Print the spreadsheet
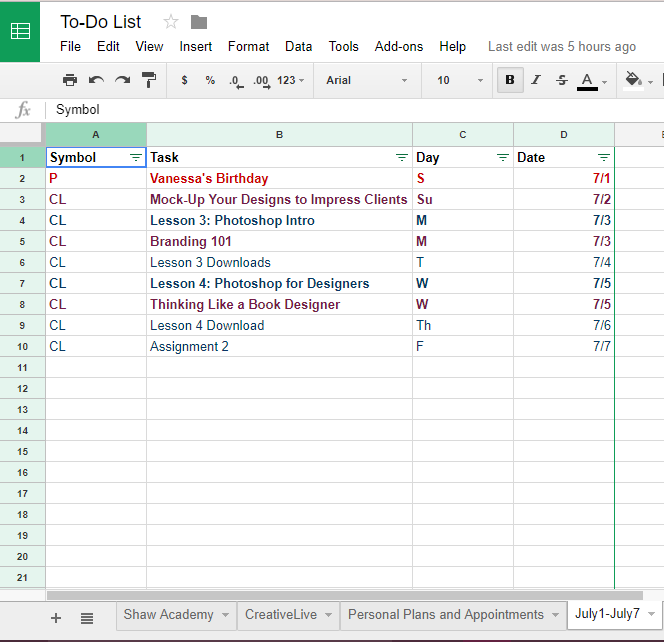This screenshot has height=642, width=664. [x=70, y=80]
